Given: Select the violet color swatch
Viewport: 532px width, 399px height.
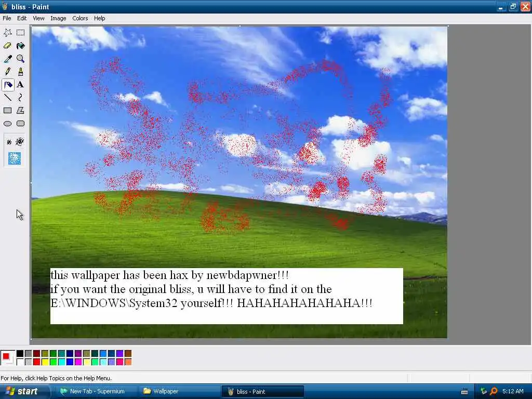Looking at the screenshot, I should (120, 354).
